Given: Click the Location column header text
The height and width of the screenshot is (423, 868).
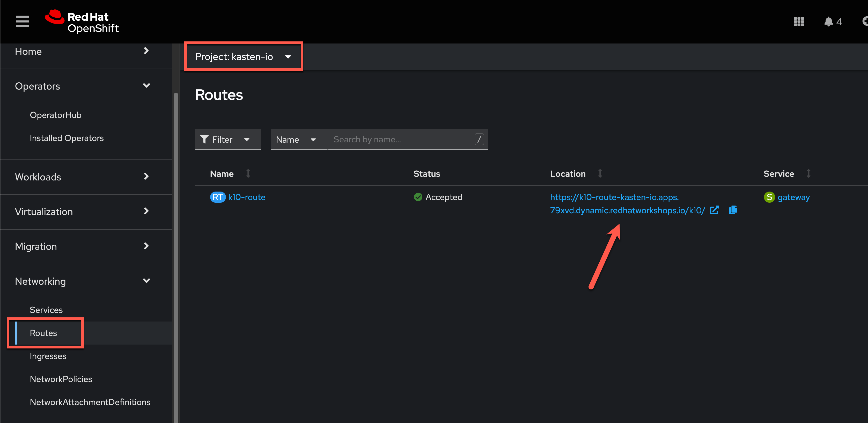Looking at the screenshot, I should pos(568,174).
